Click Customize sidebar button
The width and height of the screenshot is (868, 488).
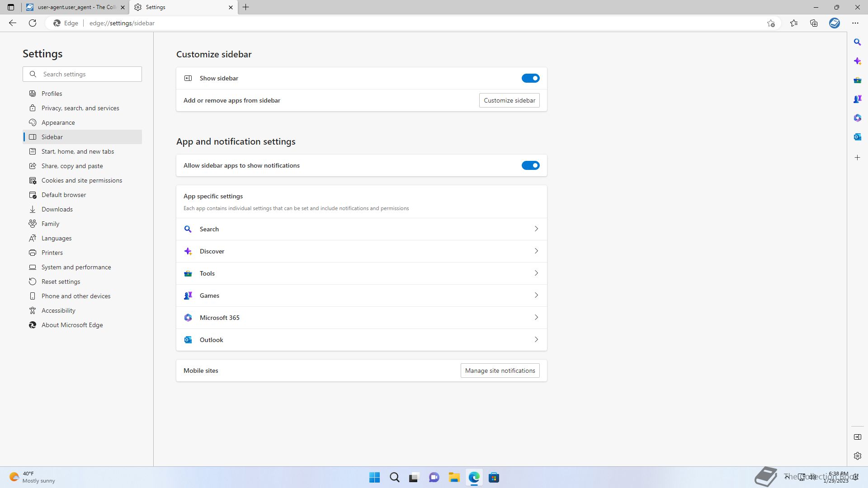(509, 100)
